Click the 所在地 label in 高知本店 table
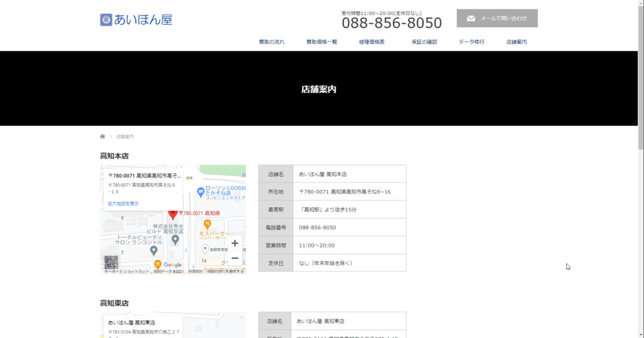The height and width of the screenshot is (338, 644). click(276, 192)
